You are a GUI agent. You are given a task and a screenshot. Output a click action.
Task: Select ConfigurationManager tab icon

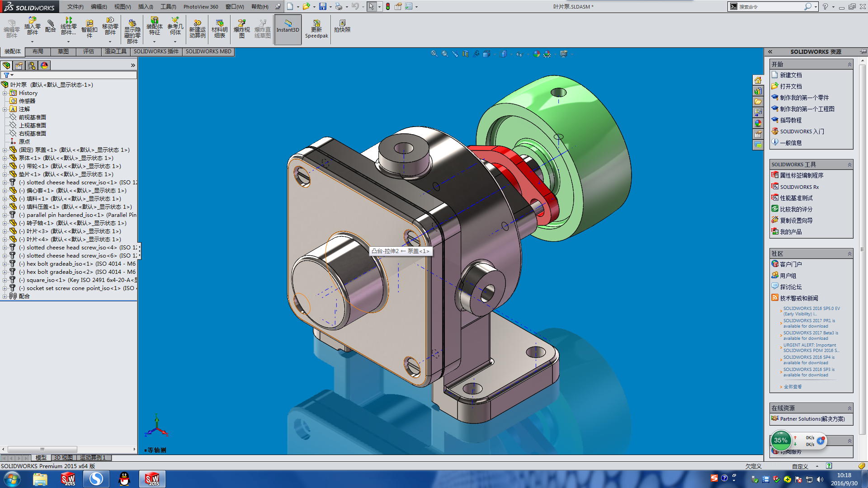click(x=32, y=66)
